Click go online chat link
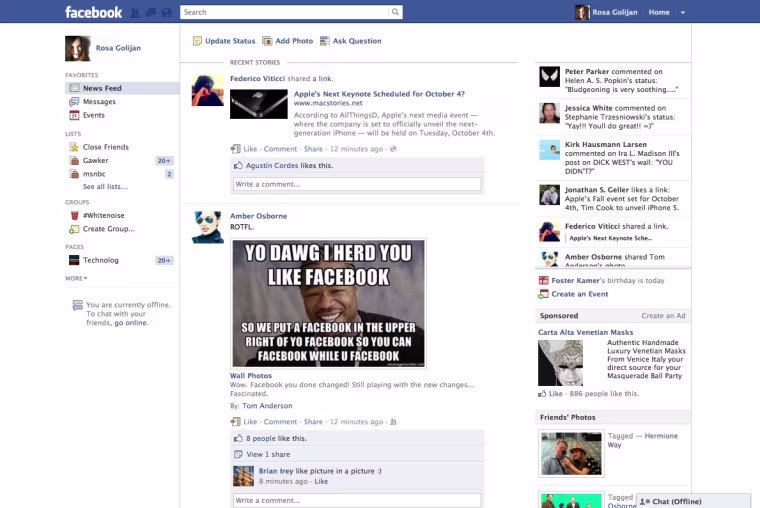Viewport: 760px width, 508px height. (131, 323)
